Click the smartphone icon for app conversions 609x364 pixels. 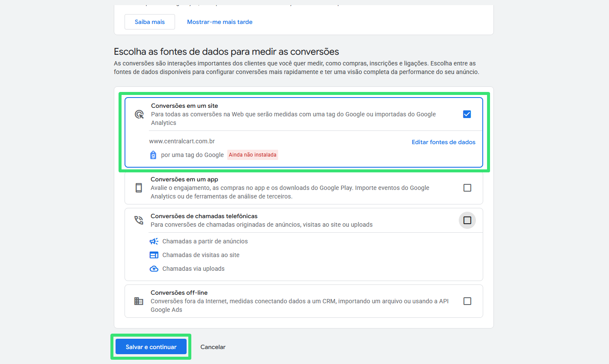click(139, 187)
